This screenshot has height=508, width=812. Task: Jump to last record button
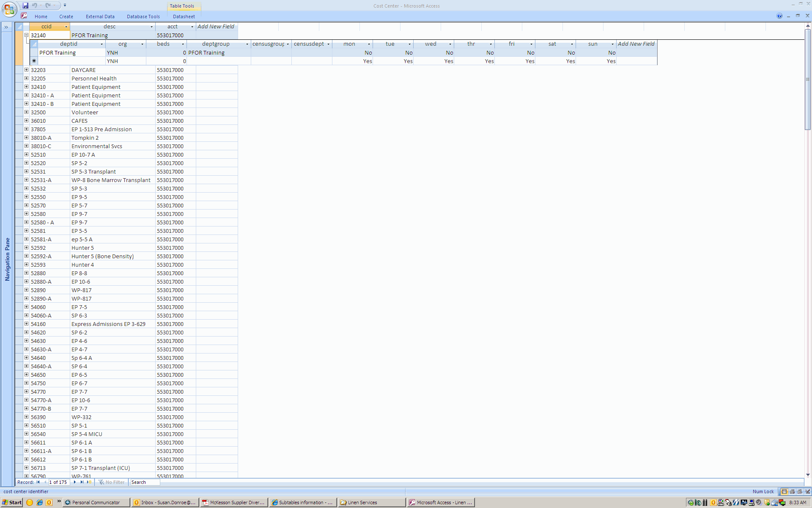click(x=82, y=482)
